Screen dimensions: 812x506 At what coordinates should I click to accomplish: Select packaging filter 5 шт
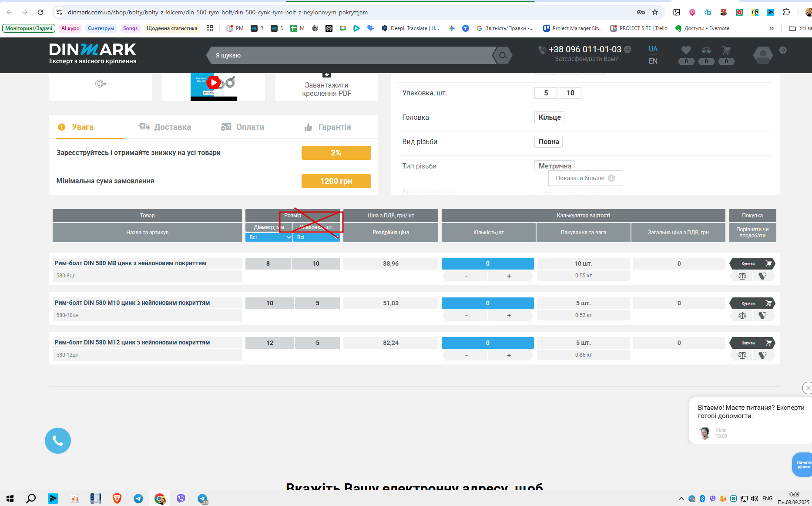point(546,93)
